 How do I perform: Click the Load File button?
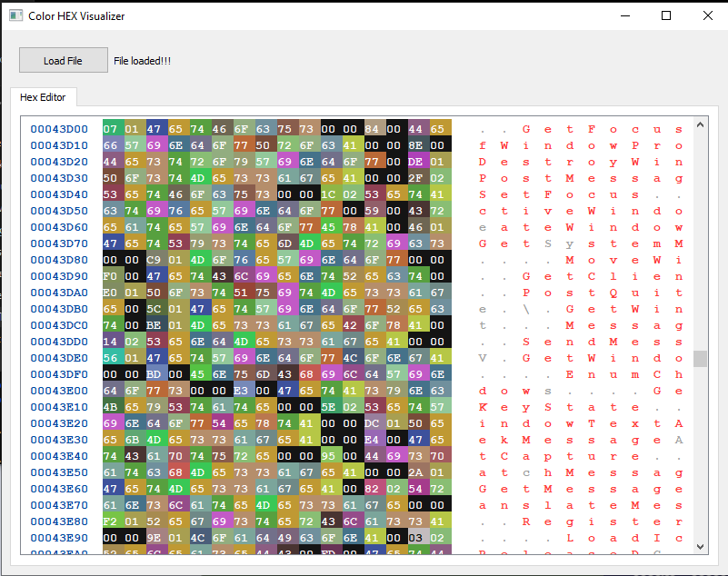[63, 60]
